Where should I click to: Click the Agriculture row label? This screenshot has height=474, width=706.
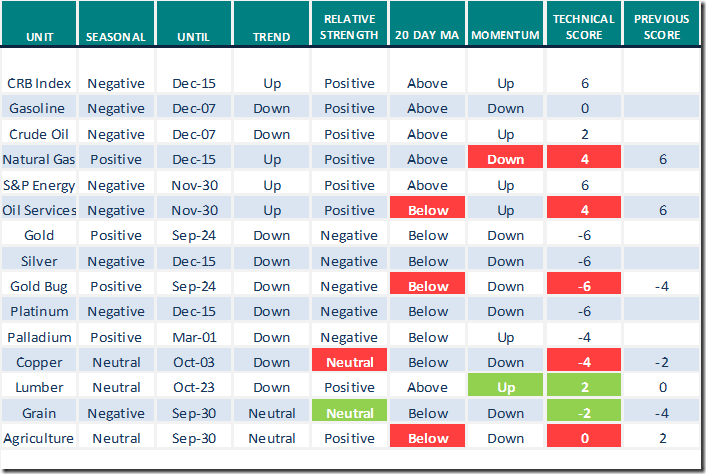(41, 438)
